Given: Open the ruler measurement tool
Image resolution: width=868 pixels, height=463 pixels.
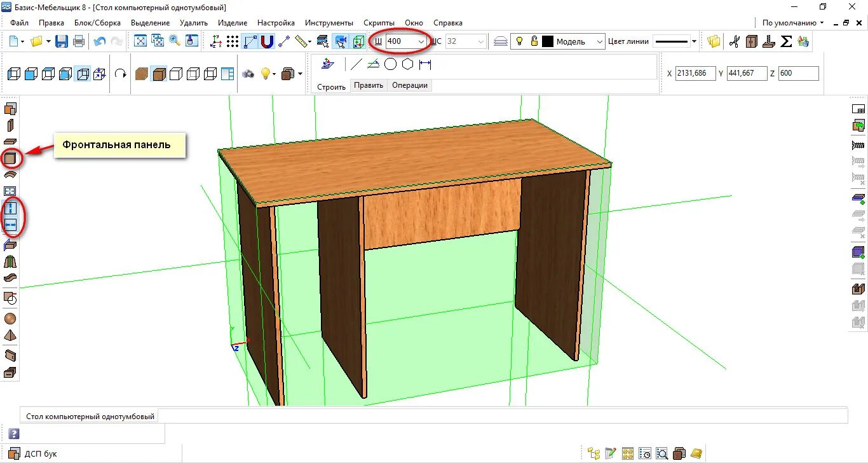Looking at the screenshot, I should click(301, 41).
